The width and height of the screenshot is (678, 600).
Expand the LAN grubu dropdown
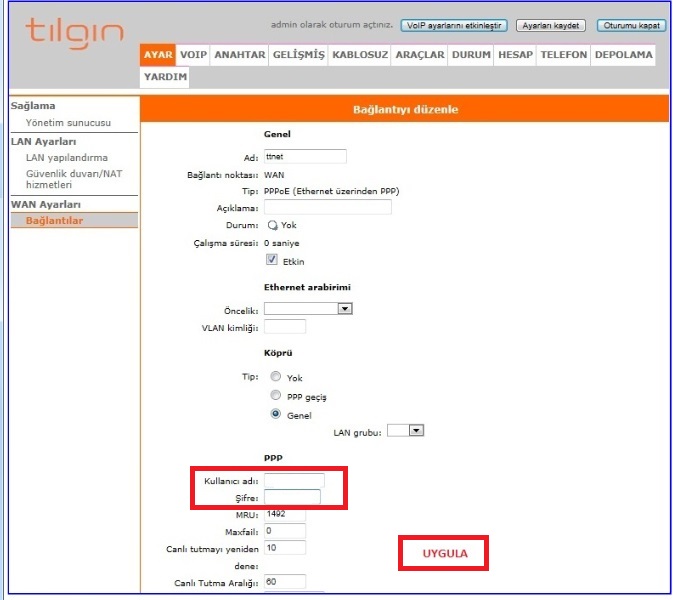406,430
